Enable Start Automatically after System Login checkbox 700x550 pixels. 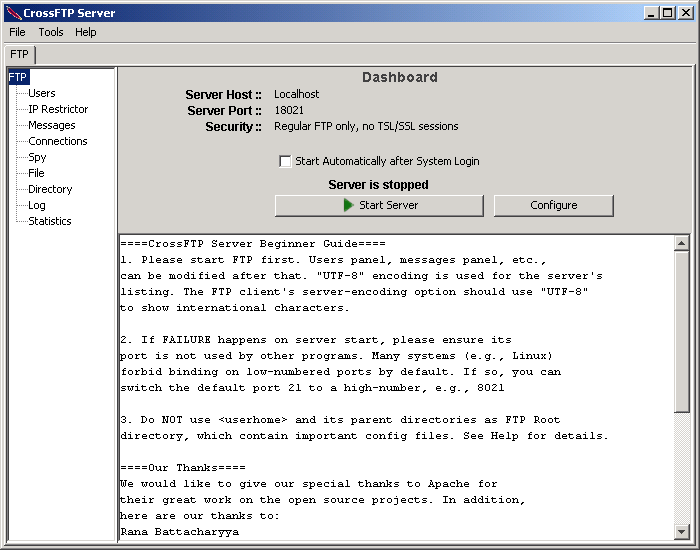click(285, 161)
